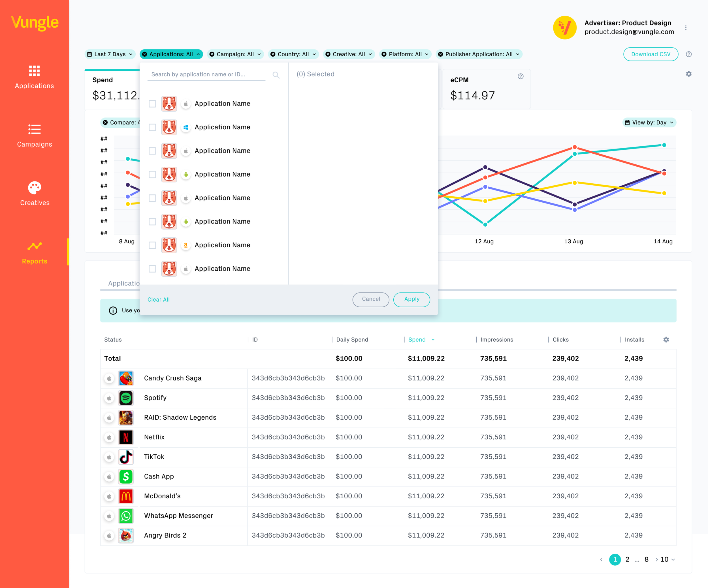
Task: Click help icon beside Download CSV
Action: pos(689,54)
